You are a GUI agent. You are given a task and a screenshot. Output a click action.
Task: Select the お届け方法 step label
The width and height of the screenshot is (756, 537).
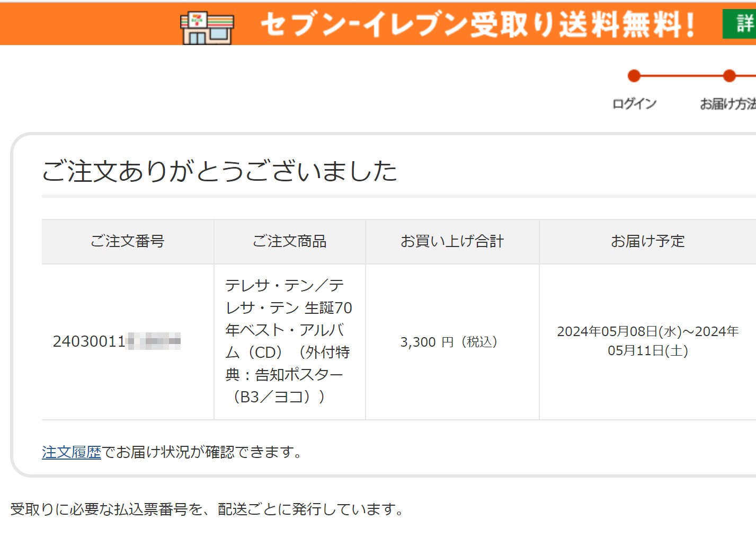728,104
